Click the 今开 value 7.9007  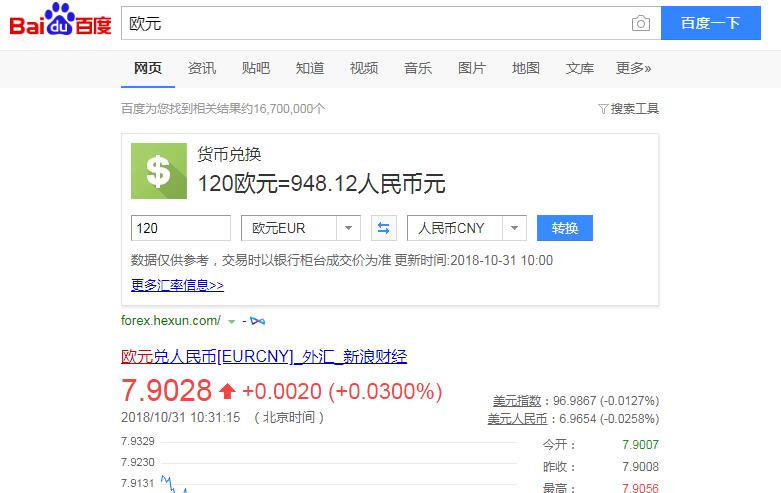tap(640, 445)
